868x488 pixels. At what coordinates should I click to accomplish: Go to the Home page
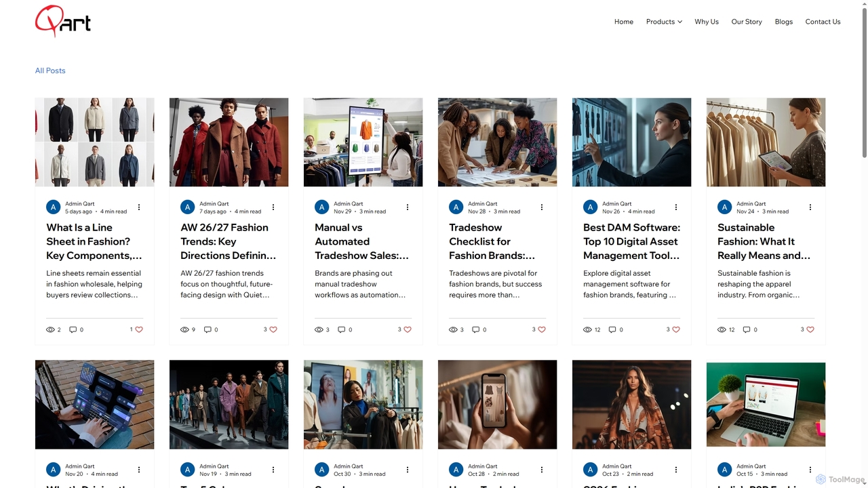point(624,22)
